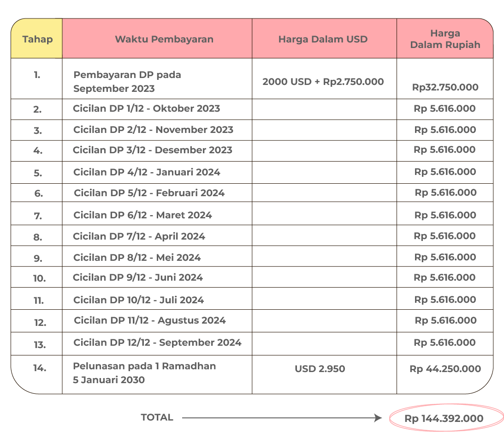The width and height of the screenshot is (504, 445).
Task: Click the Pelunasan pada 1 Ramadhan cell
Action: [x=144, y=373]
